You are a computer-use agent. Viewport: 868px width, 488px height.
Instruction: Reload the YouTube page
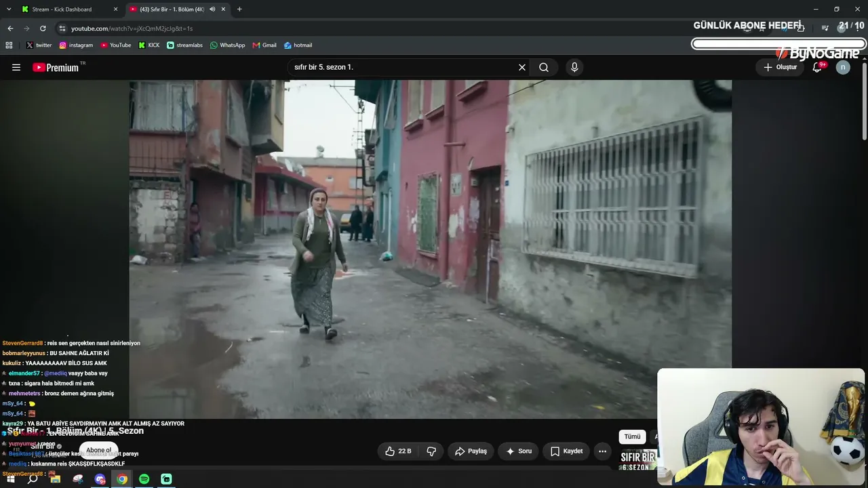click(x=43, y=28)
